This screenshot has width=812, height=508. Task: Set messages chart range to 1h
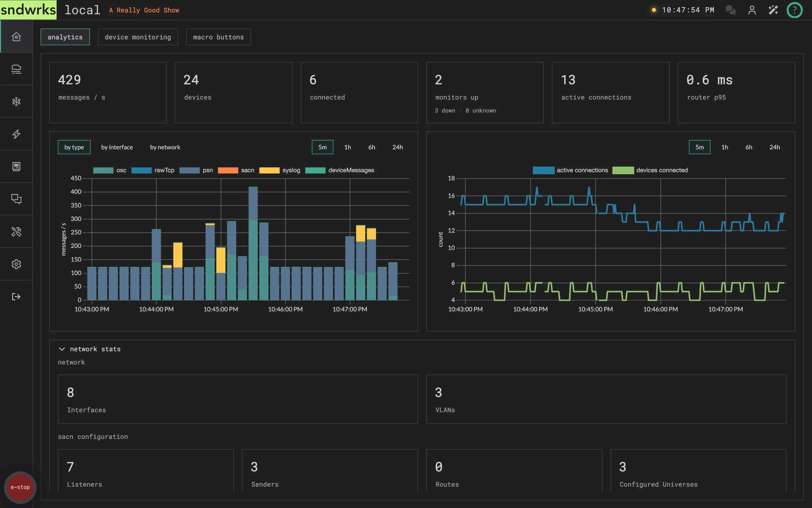[348, 147]
